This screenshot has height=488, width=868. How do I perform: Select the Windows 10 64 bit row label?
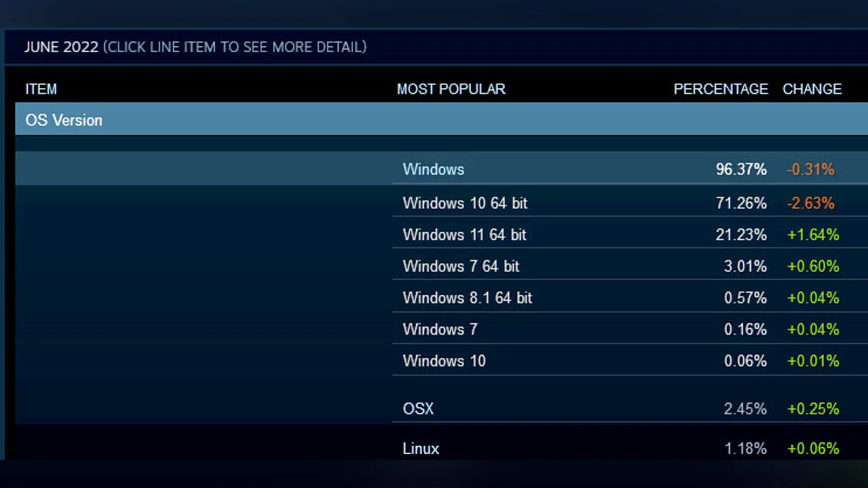click(x=465, y=203)
